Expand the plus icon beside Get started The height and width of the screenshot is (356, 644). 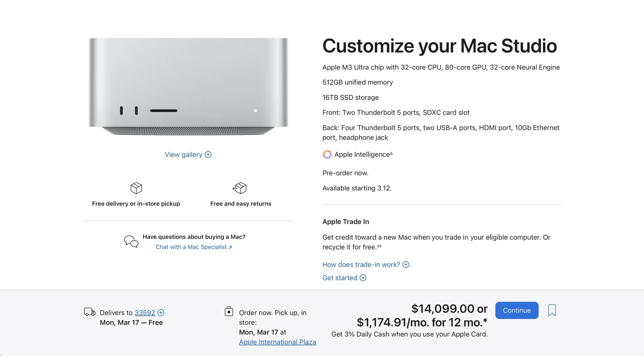tap(363, 278)
